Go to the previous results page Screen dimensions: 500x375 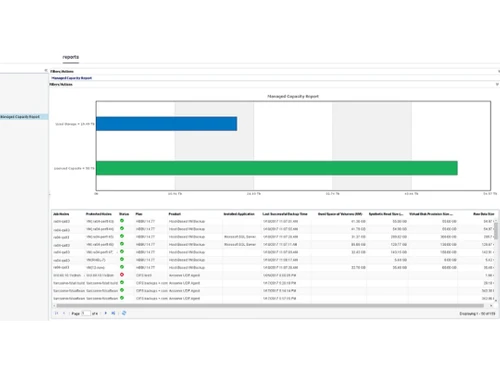click(x=64, y=313)
